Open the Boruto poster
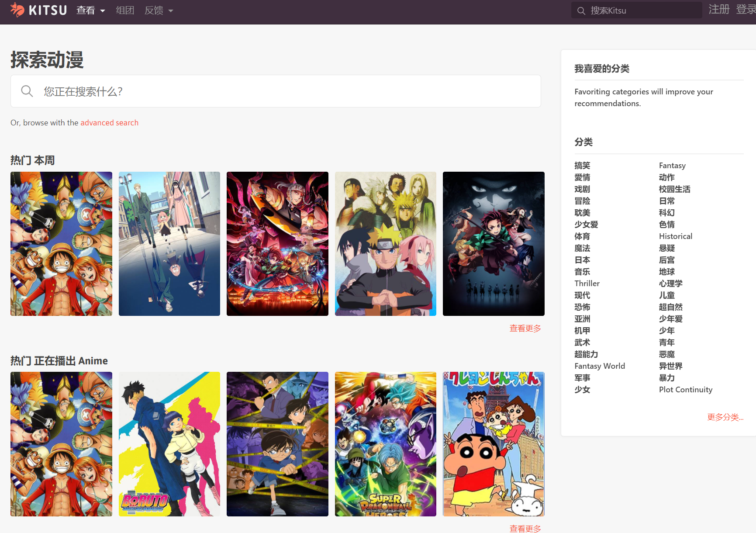The width and height of the screenshot is (756, 533). 169,444
